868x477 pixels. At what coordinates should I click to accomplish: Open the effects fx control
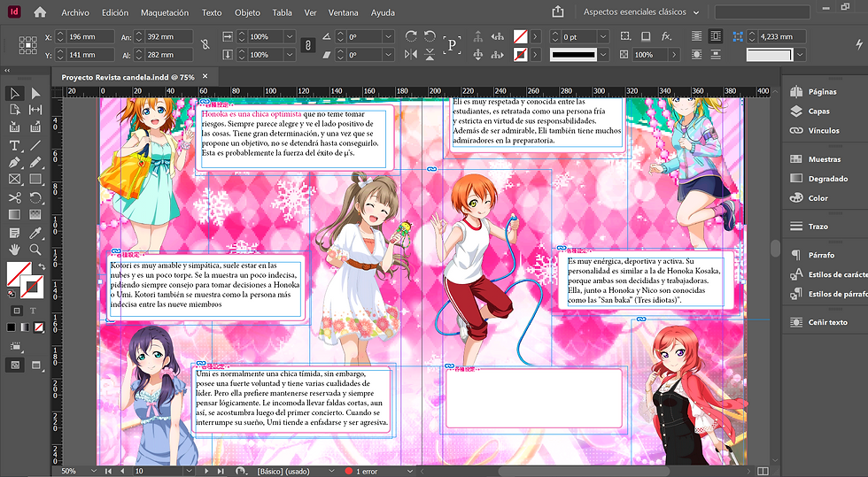pos(666,36)
